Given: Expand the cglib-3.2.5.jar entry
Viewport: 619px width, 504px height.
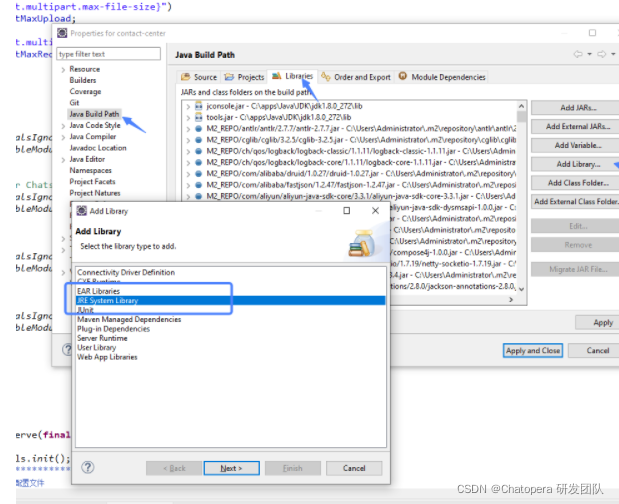Looking at the screenshot, I should (188, 140).
